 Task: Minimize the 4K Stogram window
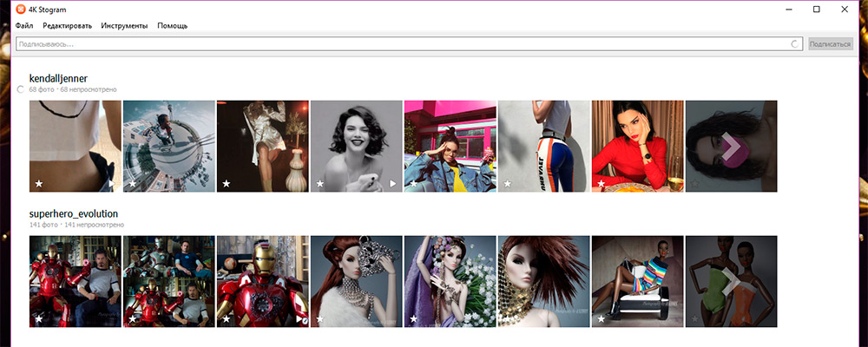click(788, 10)
